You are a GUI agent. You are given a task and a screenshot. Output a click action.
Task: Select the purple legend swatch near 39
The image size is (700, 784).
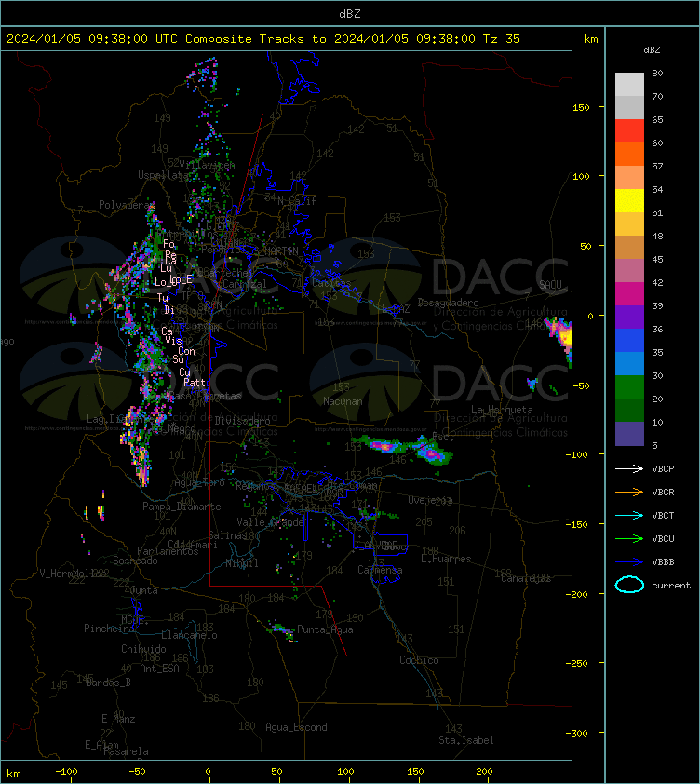pyautogui.click(x=629, y=317)
